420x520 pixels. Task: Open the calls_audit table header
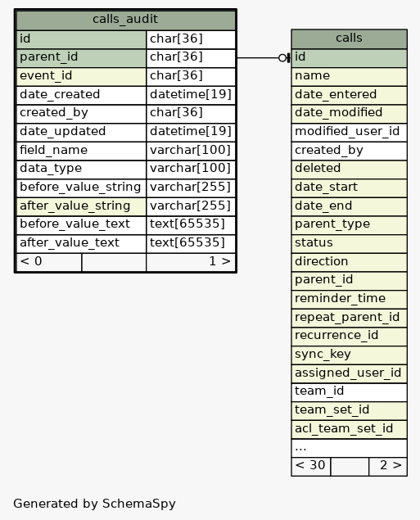point(125,20)
